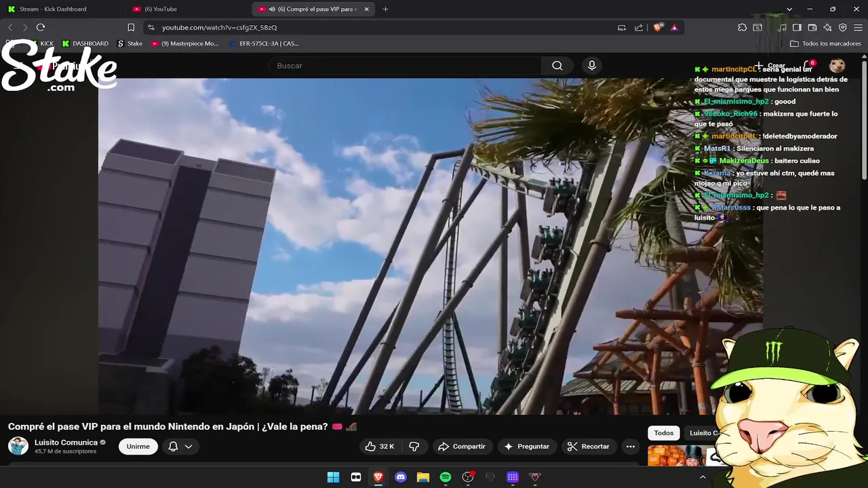868x488 pixels.
Task: View site information icon in address bar
Action: tap(151, 27)
